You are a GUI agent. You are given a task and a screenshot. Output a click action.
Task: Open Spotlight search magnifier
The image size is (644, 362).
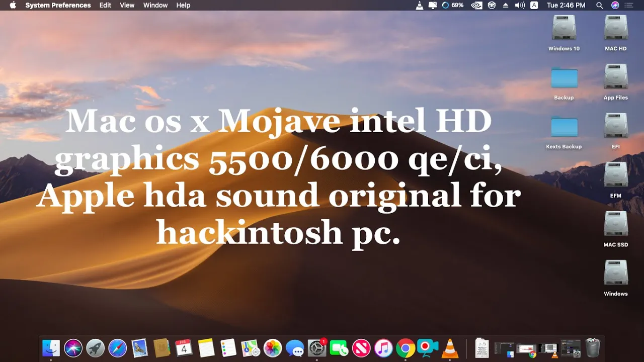tap(600, 5)
